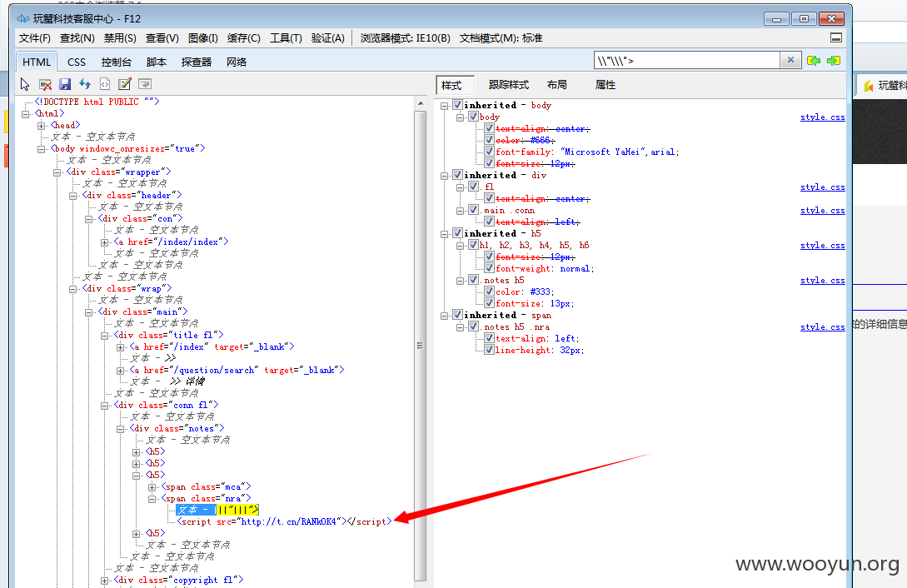Toggle the edit mode pencil icon
This screenshot has width=907, height=588.
pos(125,84)
